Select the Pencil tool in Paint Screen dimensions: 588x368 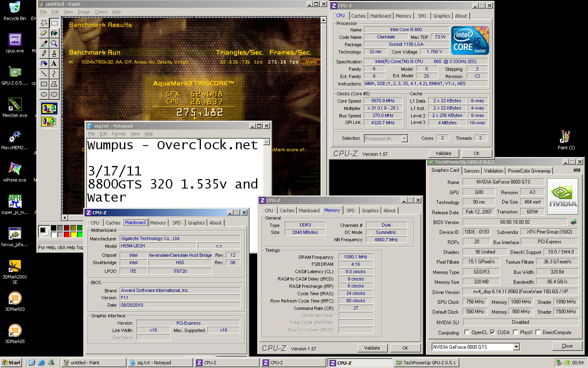44,54
